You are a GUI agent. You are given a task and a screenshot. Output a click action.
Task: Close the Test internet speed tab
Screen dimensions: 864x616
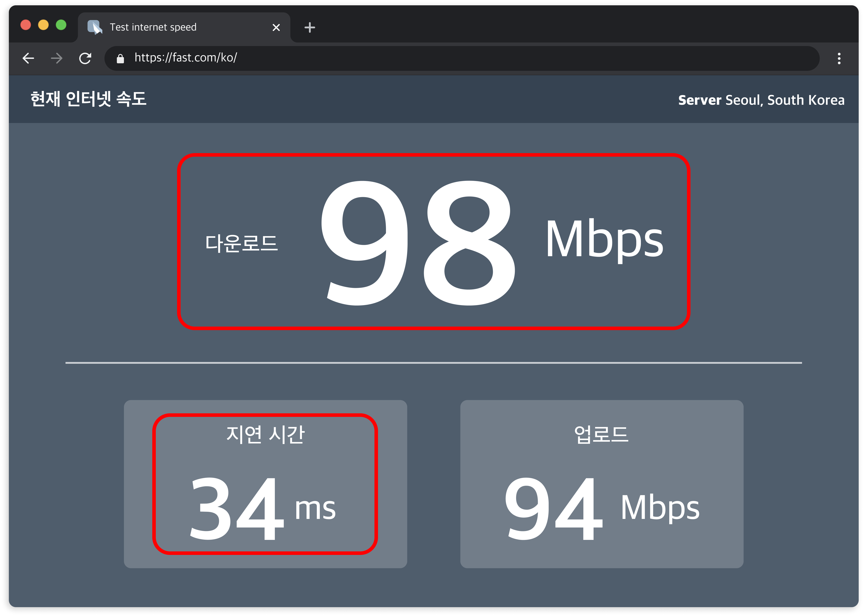click(276, 27)
